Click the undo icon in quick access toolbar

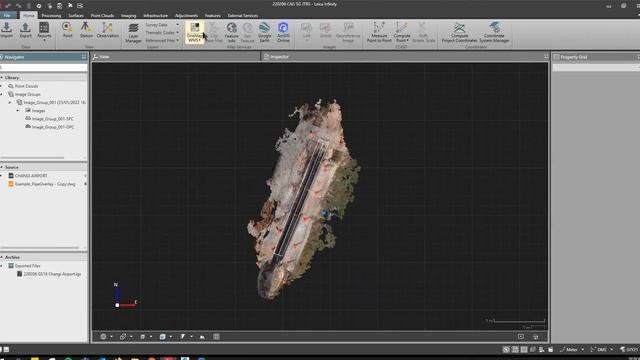8,6
